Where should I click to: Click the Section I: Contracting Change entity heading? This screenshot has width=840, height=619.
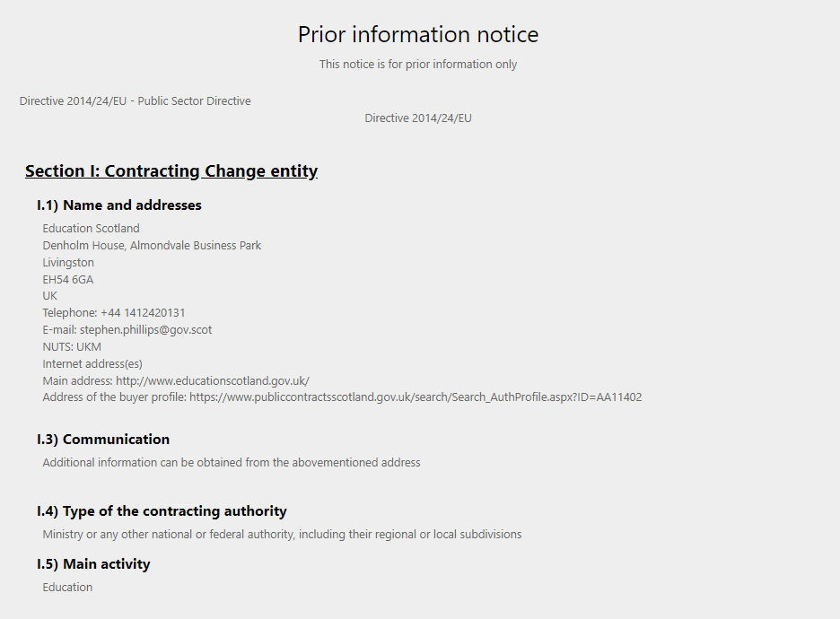pyautogui.click(x=171, y=170)
